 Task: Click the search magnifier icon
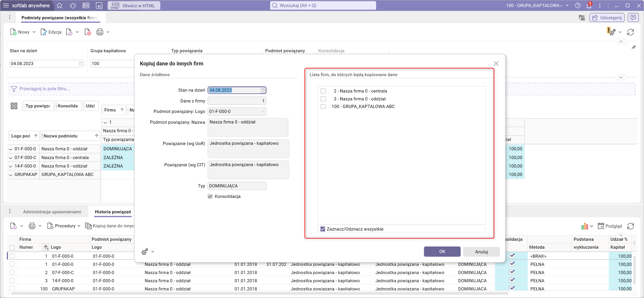275,6
